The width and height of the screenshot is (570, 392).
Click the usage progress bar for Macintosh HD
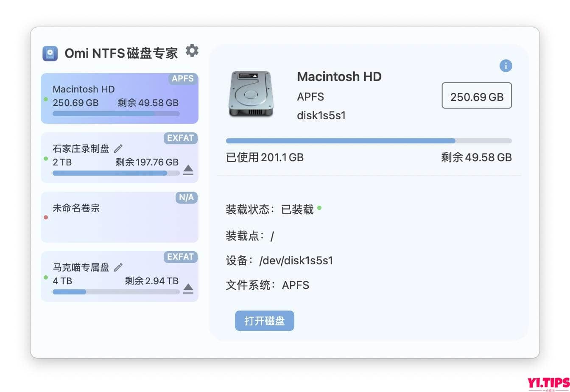click(369, 140)
